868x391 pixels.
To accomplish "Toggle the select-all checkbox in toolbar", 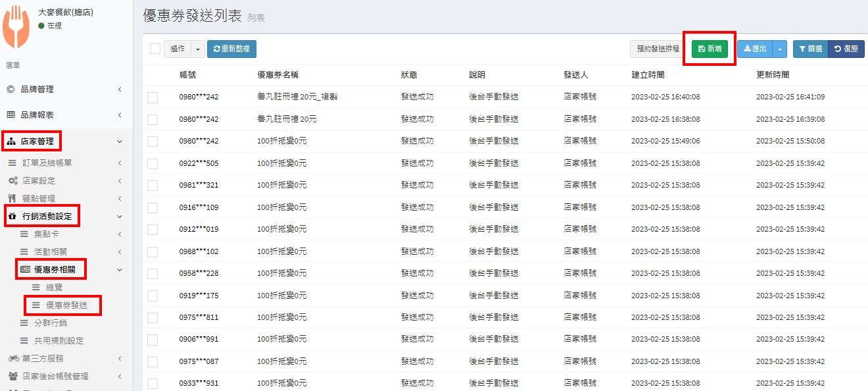I will (x=155, y=49).
